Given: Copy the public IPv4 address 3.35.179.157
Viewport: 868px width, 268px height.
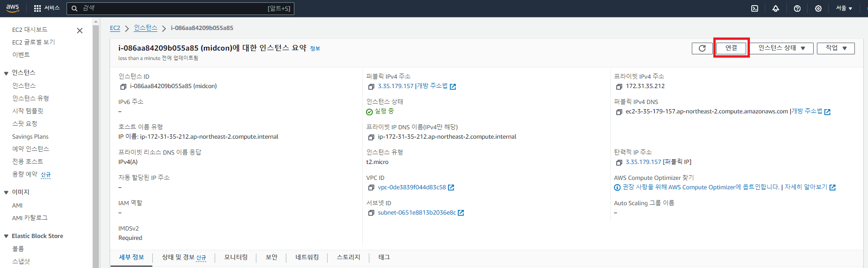Looking at the screenshot, I should pos(371,87).
